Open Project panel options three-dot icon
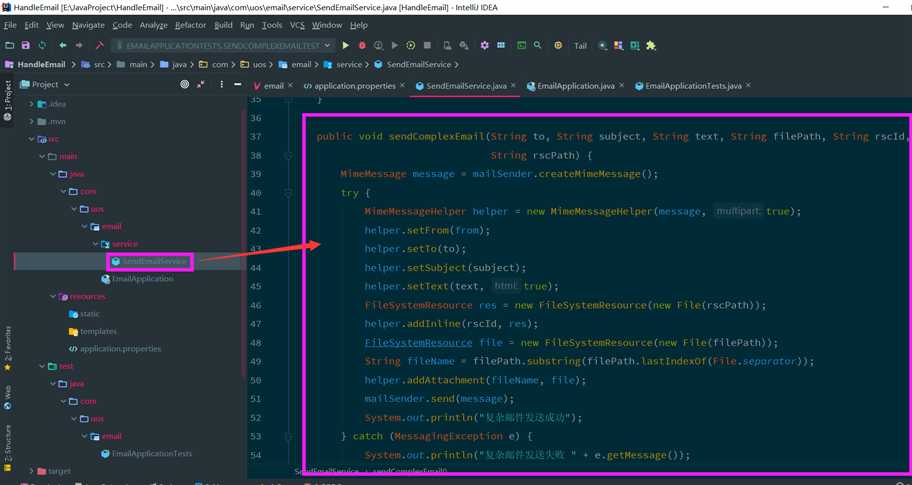 pos(222,84)
